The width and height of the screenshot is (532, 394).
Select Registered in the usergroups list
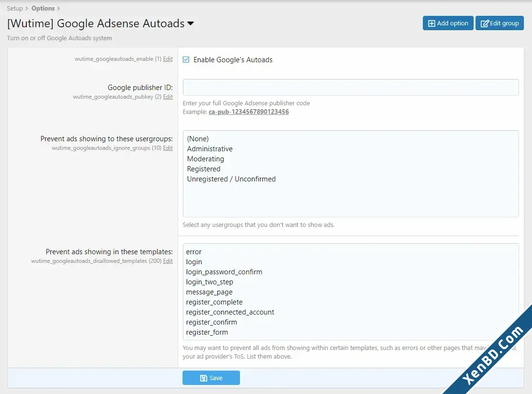(x=204, y=169)
